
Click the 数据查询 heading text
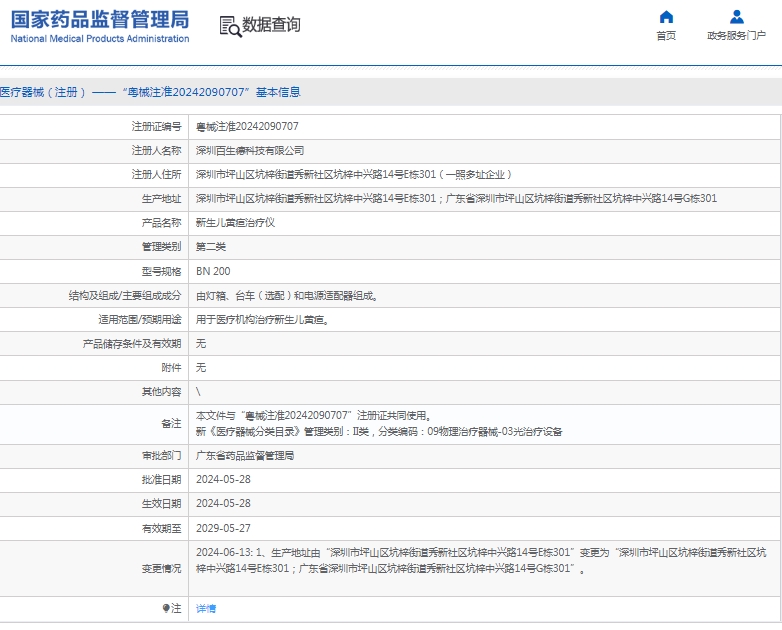tap(271, 24)
